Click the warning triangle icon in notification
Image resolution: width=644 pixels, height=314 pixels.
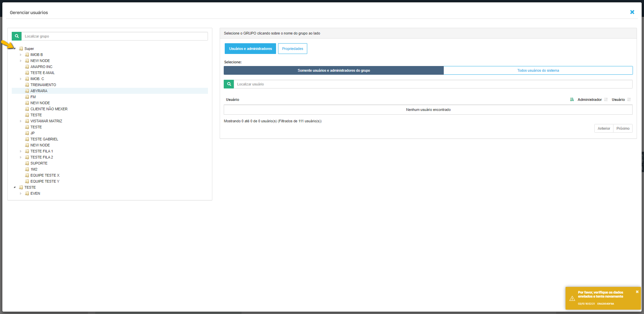tap(572, 298)
